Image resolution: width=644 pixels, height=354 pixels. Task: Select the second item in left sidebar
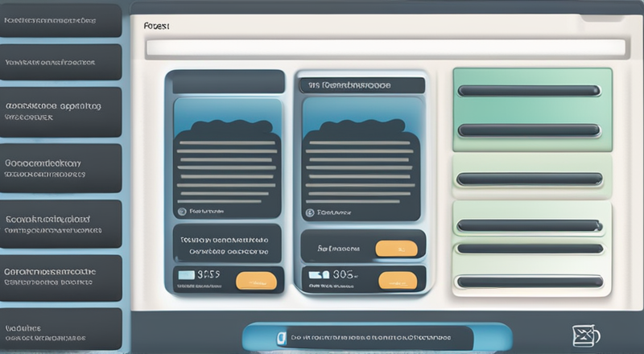pos(60,62)
